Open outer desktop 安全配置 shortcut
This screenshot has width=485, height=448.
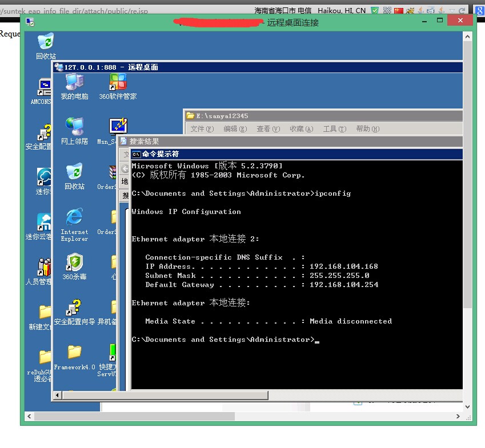click(x=45, y=132)
